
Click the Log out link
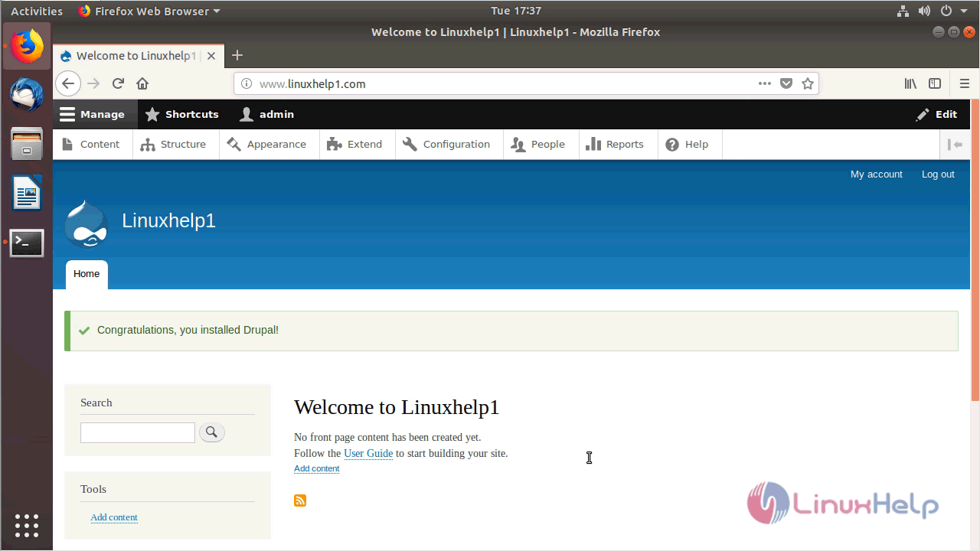click(938, 174)
